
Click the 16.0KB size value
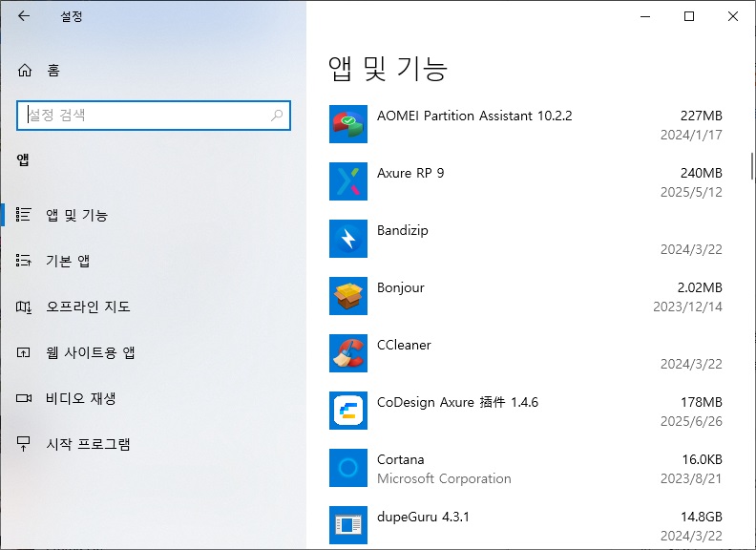(702, 460)
